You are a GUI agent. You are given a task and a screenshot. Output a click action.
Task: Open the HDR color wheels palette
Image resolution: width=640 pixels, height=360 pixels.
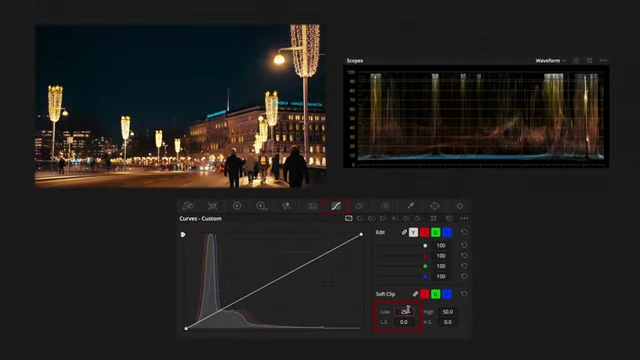click(x=262, y=206)
